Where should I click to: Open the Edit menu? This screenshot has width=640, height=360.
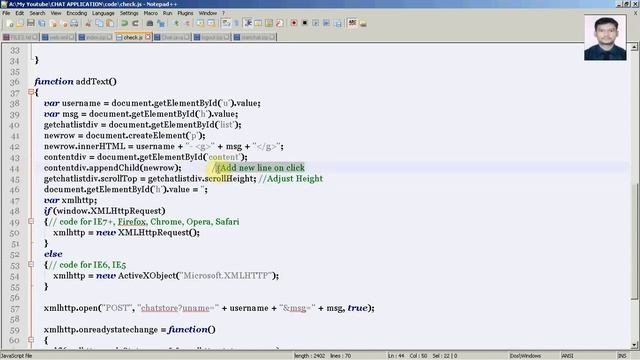[20, 13]
